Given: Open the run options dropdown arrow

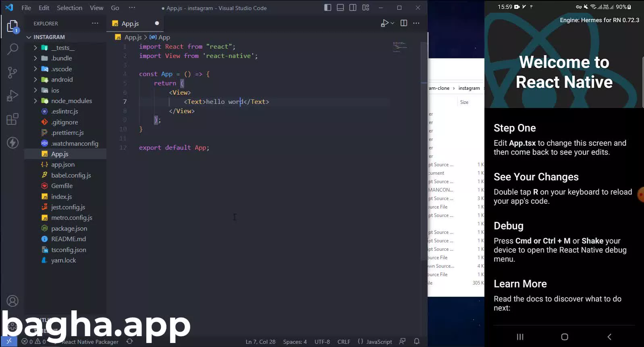Looking at the screenshot, I should pyautogui.click(x=393, y=23).
